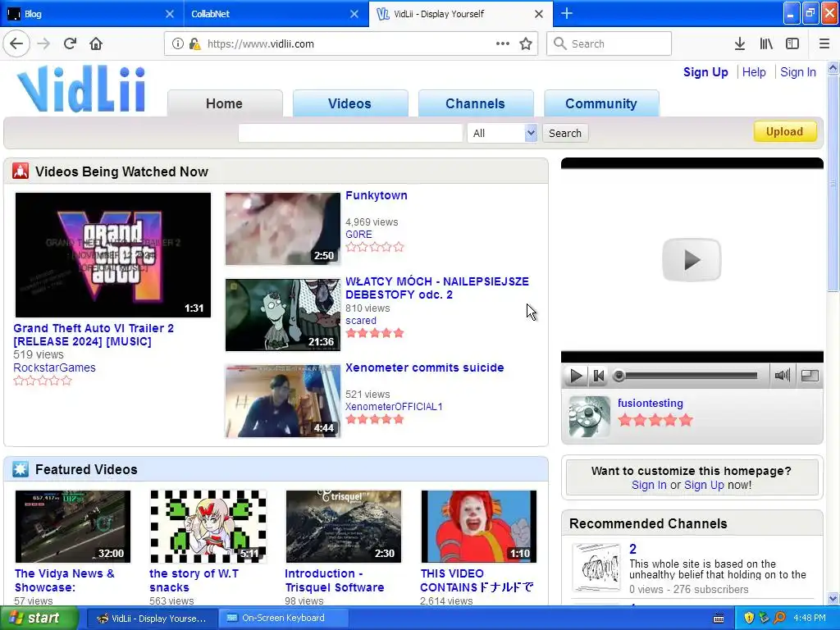Click the fusiontesting star rating
This screenshot has height=630, width=840.
pyautogui.click(x=655, y=420)
